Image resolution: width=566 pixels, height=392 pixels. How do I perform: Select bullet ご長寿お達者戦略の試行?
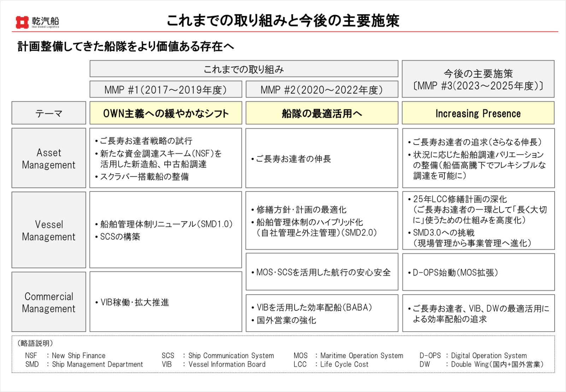[x=144, y=141]
